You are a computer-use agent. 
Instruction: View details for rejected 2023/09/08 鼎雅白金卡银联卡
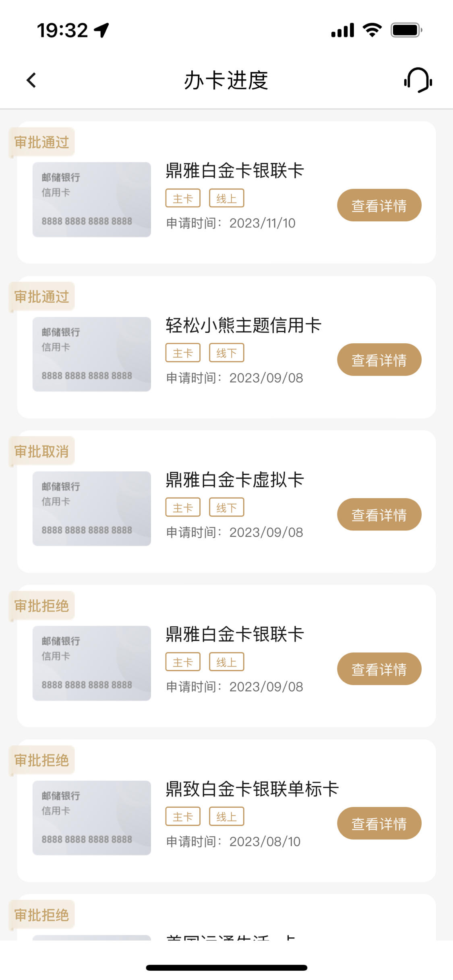click(379, 669)
